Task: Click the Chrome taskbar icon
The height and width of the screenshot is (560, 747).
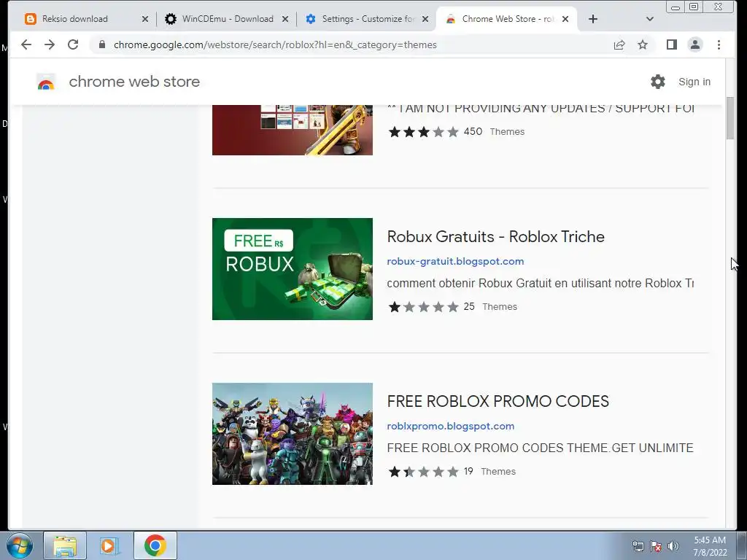Action: [x=155, y=545]
